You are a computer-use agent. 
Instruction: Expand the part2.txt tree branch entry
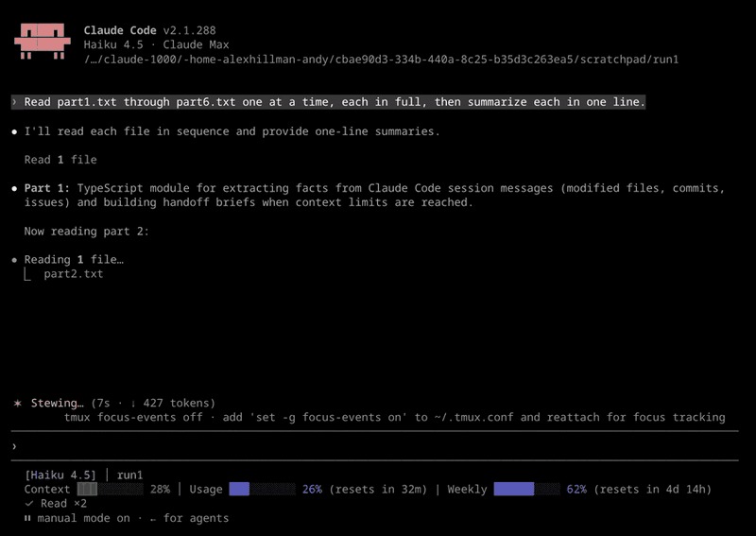74,274
